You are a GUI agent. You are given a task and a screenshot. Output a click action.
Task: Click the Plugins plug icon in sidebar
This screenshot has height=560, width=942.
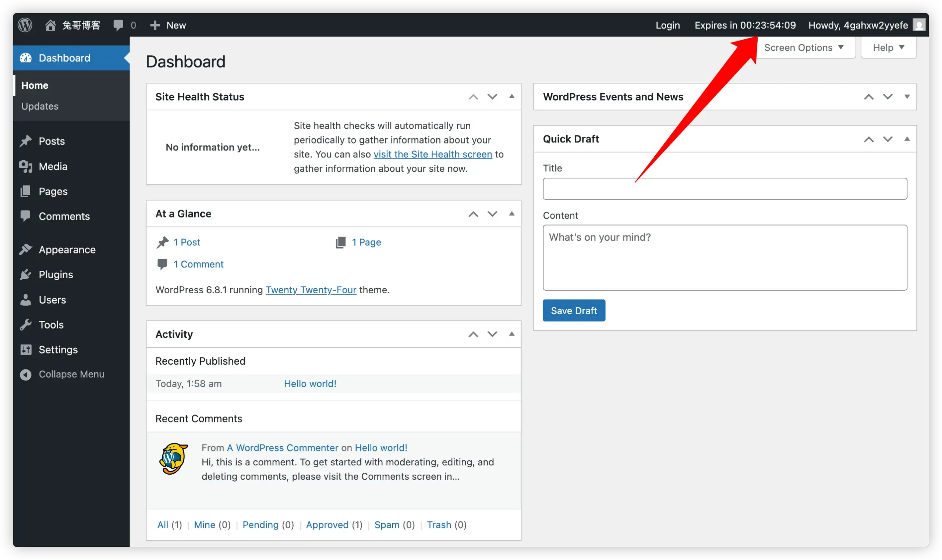pyautogui.click(x=26, y=274)
